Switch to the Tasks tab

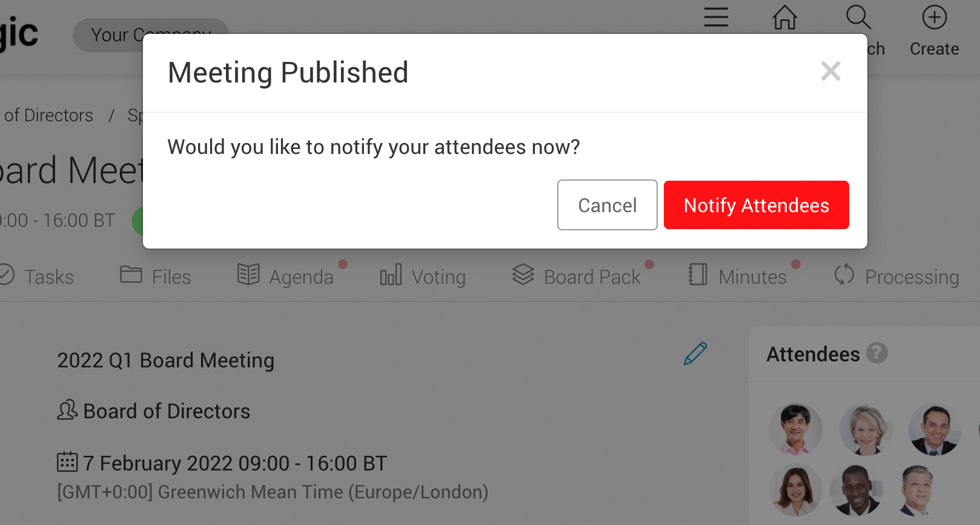38,276
